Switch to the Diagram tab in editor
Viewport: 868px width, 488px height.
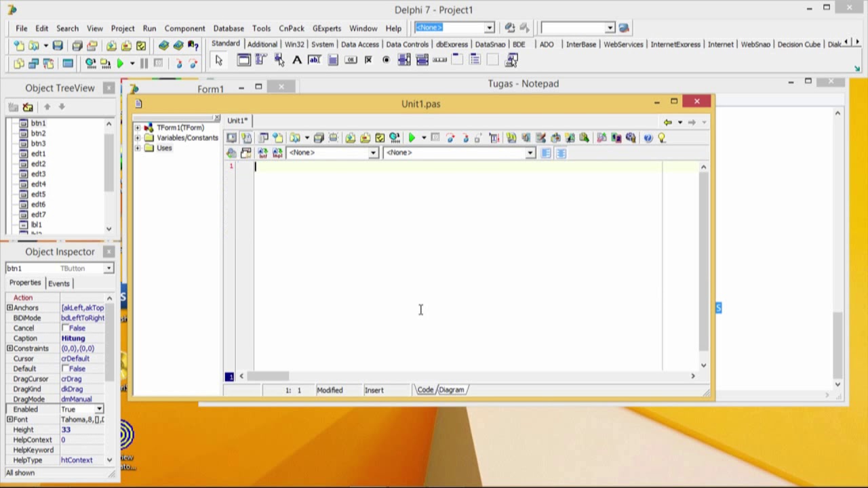tap(452, 390)
